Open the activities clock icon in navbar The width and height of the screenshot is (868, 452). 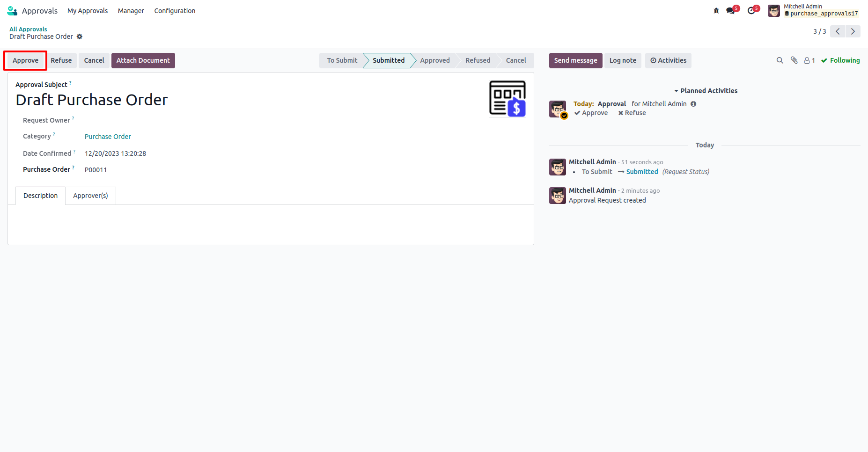coord(752,10)
